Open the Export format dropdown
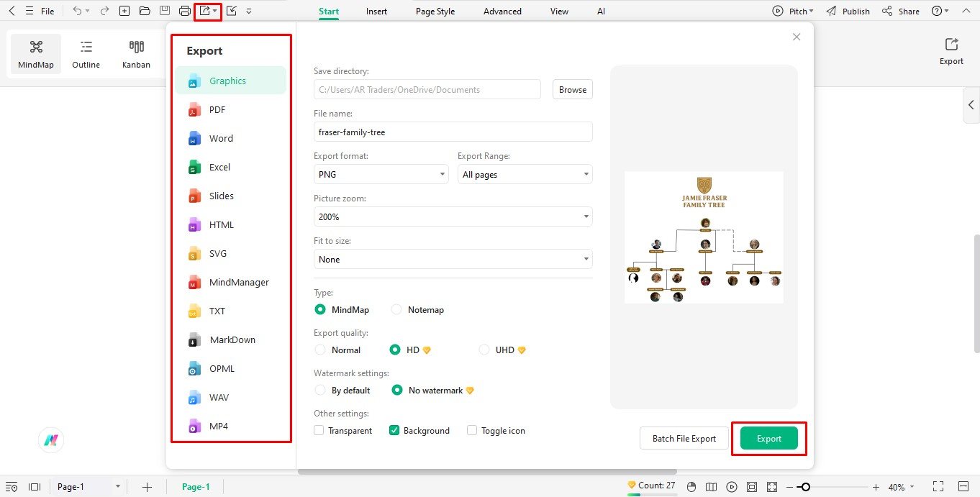Image resolution: width=980 pixels, height=497 pixels. click(x=381, y=174)
